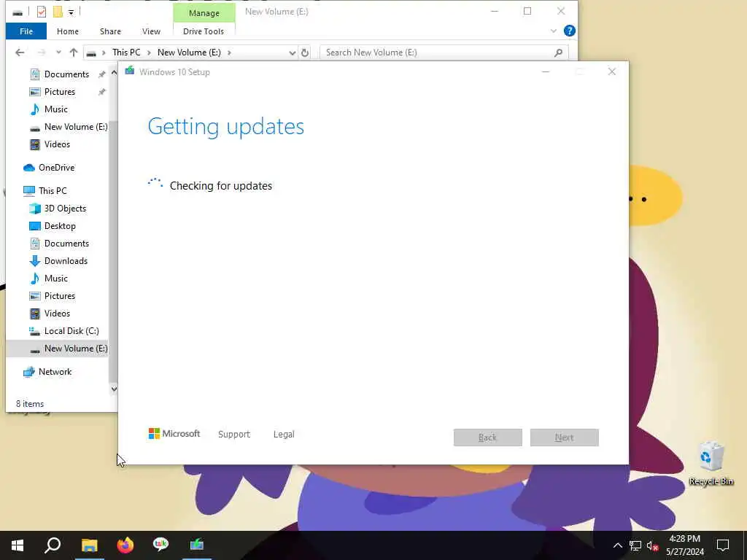Click the muted volume tray icon
This screenshot has height=560, width=747.
tap(653, 545)
